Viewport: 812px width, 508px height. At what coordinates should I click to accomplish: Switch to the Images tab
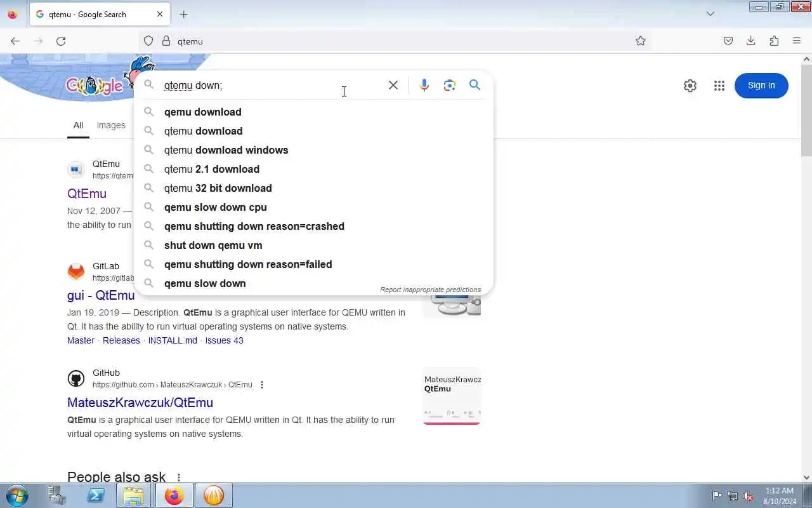(111, 125)
